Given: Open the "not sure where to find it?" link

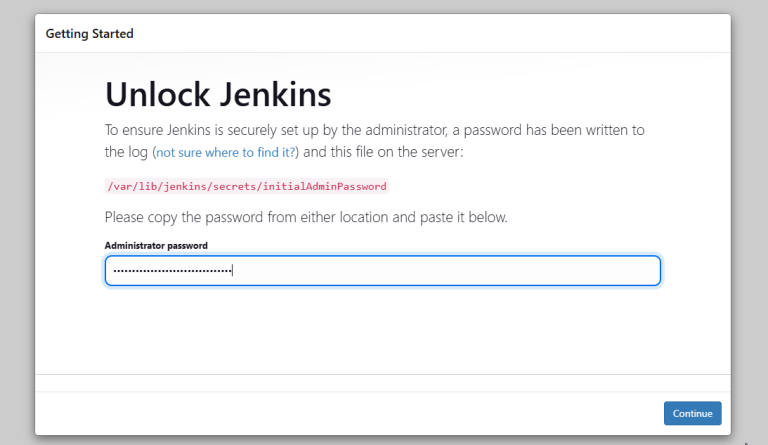Looking at the screenshot, I should 226,153.
